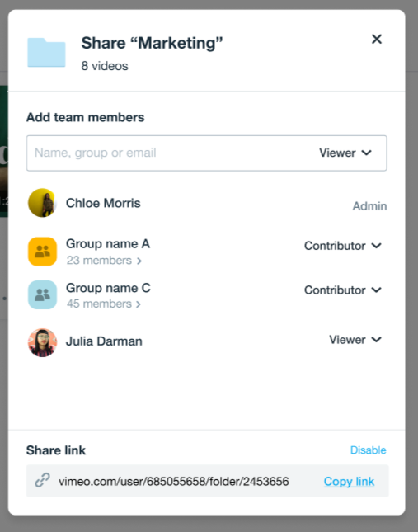Click the Group name A label

click(x=108, y=243)
